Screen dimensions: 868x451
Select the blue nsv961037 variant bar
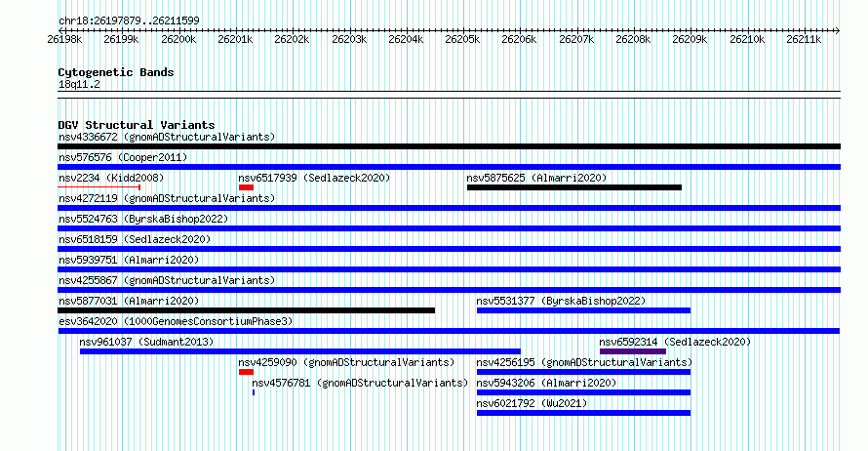300,351
